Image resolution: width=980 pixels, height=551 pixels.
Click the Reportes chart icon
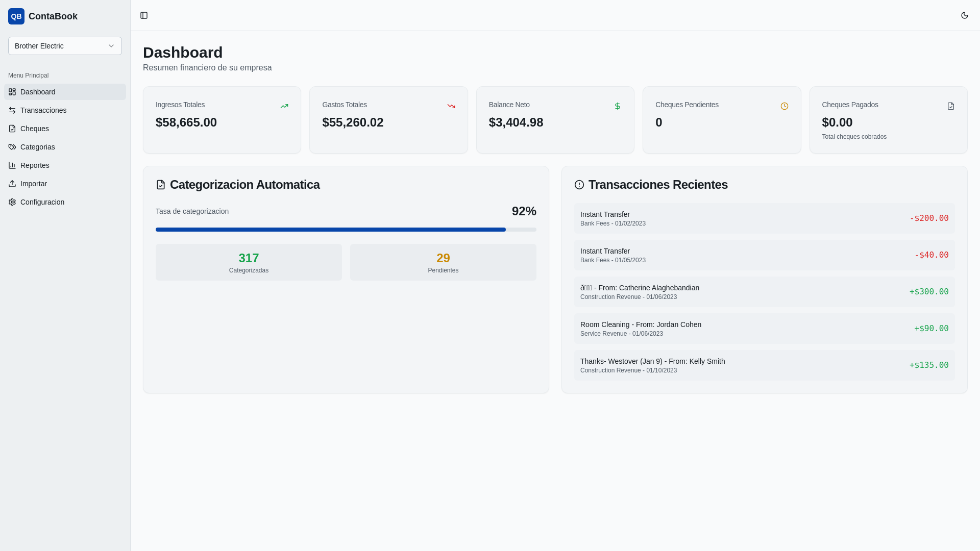12,165
